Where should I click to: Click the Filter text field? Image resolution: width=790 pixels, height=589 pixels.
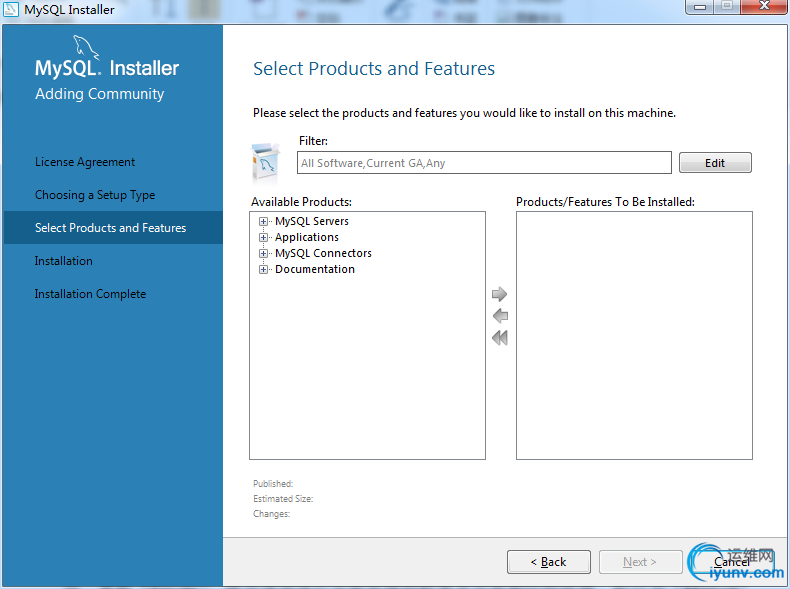484,163
